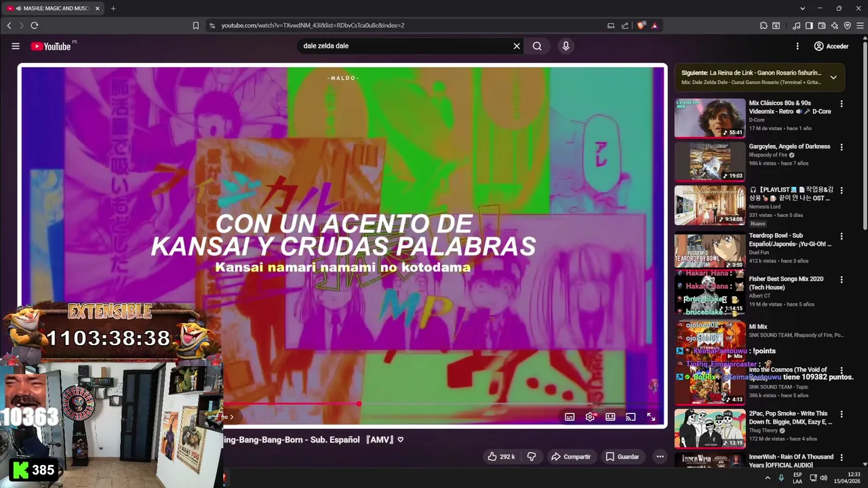Open the browser main hamburger menu

(x=861, y=25)
